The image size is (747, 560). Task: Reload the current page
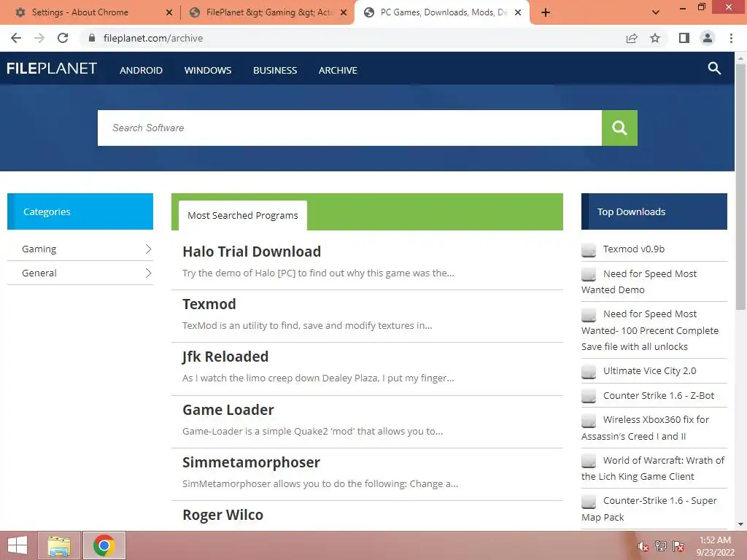[63, 38]
